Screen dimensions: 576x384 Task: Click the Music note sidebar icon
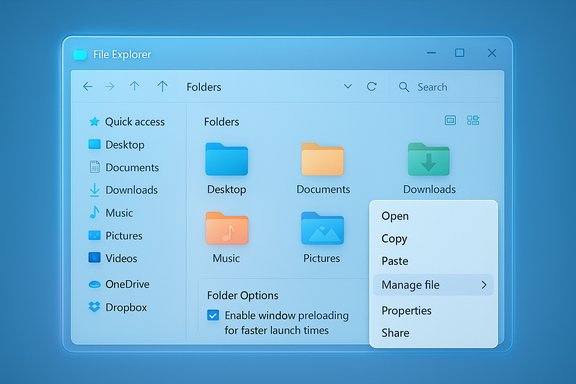point(94,212)
